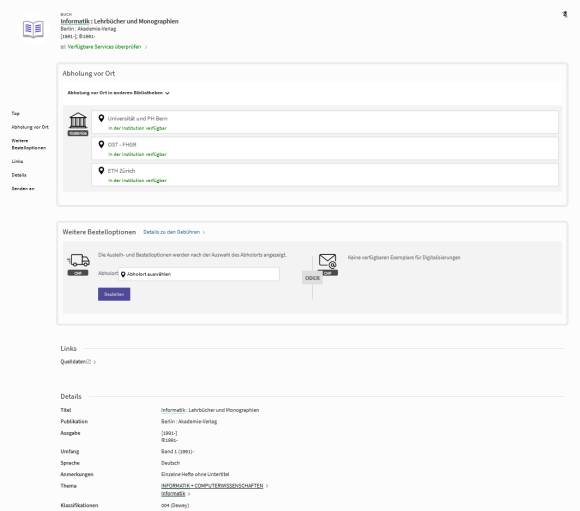Image resolution: width=580 pixels, height=511 pixels.
Task: Click chevron after INFORMATIK + COMPUTERWISSENSCHAFTEN
Action: click(267, 486)
